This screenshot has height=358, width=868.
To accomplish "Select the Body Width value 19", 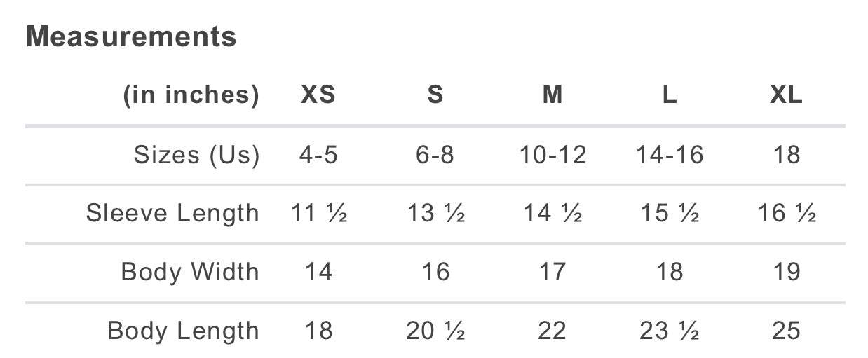I will tap(786, 272).
